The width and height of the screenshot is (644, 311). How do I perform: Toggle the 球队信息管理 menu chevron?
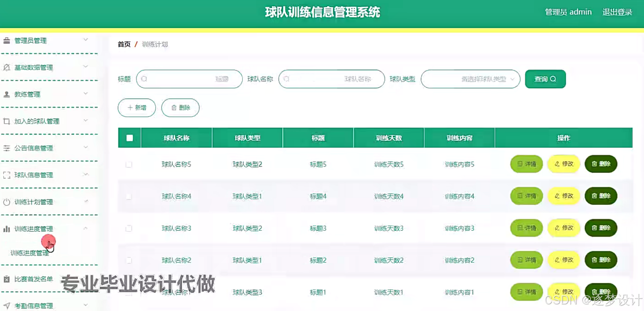coord(85,174)
